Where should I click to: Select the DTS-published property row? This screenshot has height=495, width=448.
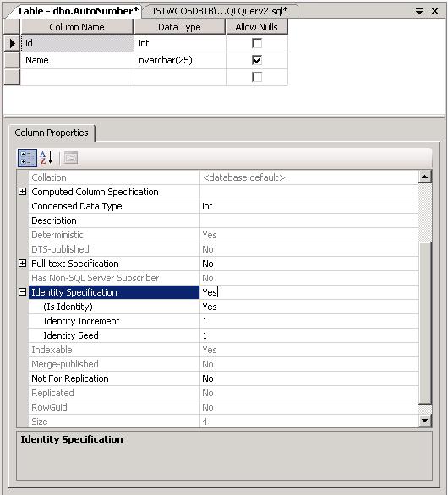(x=114, y=249)
